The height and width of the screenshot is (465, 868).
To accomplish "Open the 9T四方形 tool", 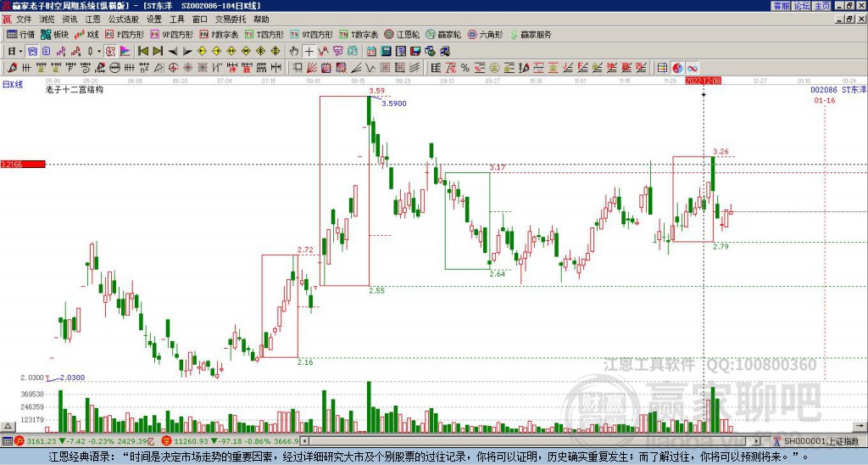I will [311, 34].
